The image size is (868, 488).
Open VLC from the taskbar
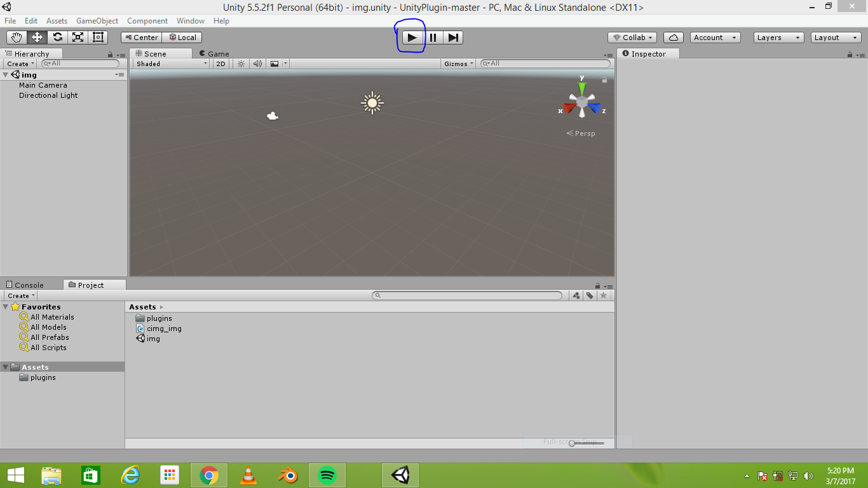(x=248, y=475)
